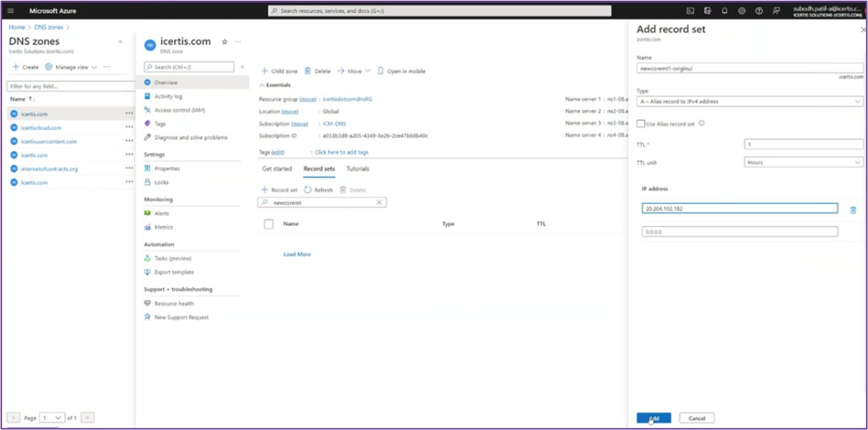This screenshot has height=430, width=868.
Task: Open the Manage view dropdown
Action: (x=71, y=68)
